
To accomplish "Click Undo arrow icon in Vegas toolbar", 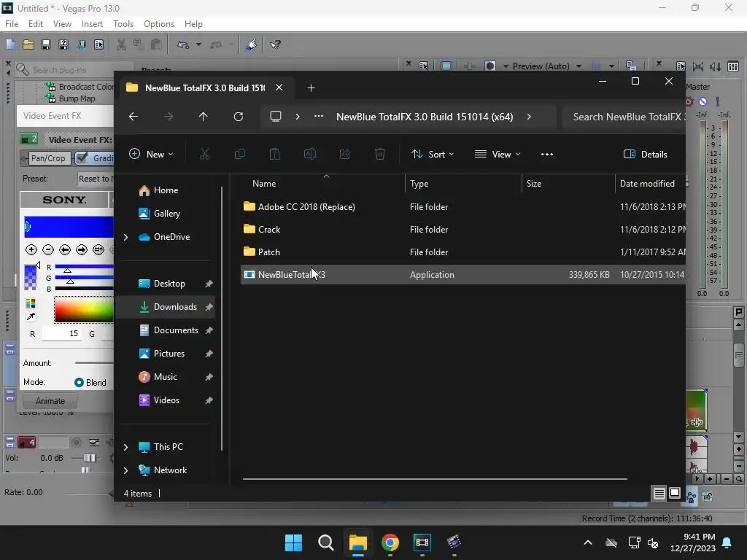I will pyautogui.click(x=183, y=44).
